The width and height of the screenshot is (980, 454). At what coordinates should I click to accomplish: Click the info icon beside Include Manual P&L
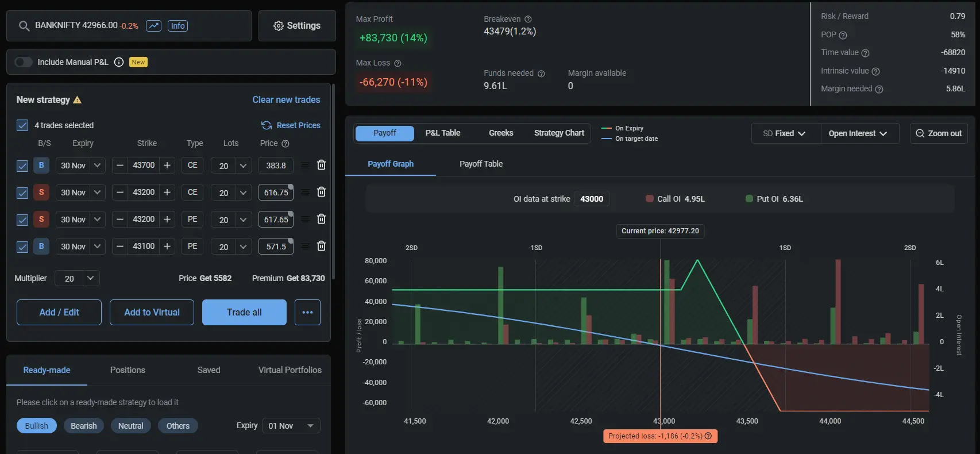(119, 62)
